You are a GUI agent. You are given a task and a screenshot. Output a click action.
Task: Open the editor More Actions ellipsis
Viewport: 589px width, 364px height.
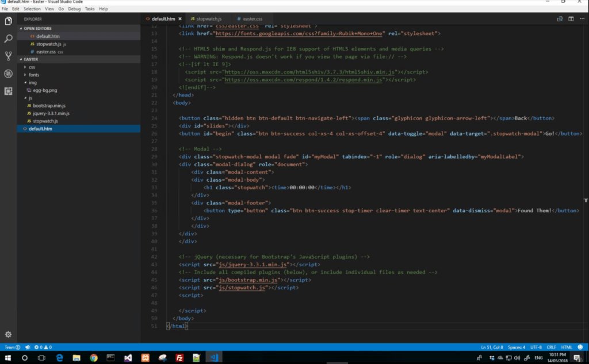tap(582, 19)
